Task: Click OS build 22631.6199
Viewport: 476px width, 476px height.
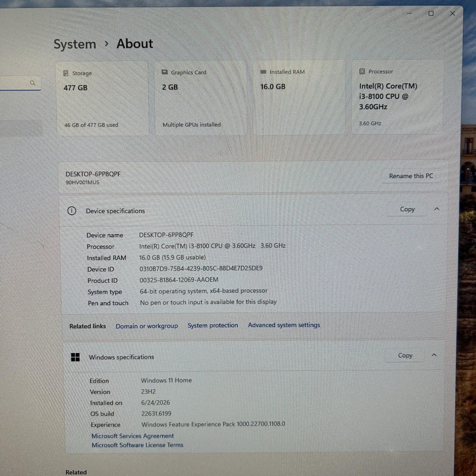Action: coord(156,413)
